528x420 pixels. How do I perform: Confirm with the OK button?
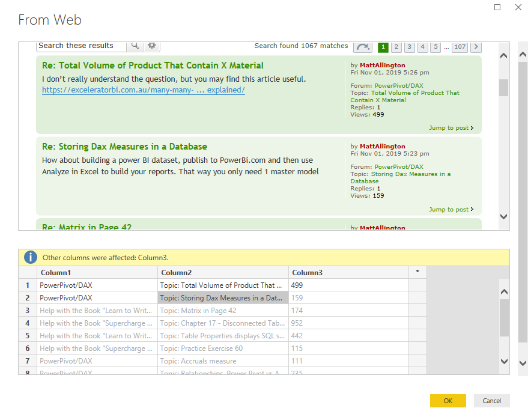448,401
